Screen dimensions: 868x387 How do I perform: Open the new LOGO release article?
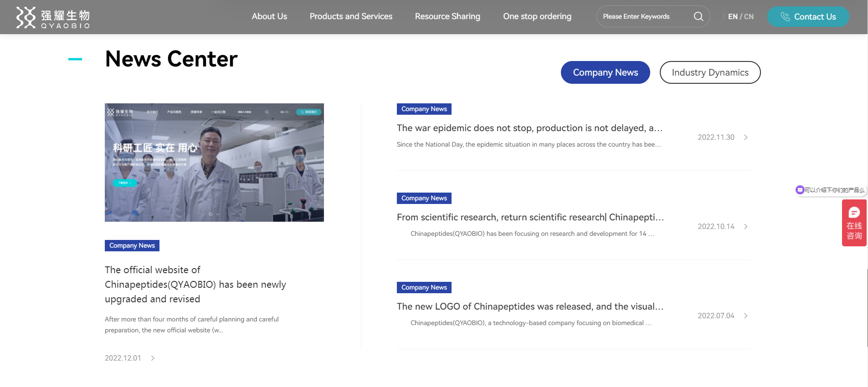[x=529, y=306]
